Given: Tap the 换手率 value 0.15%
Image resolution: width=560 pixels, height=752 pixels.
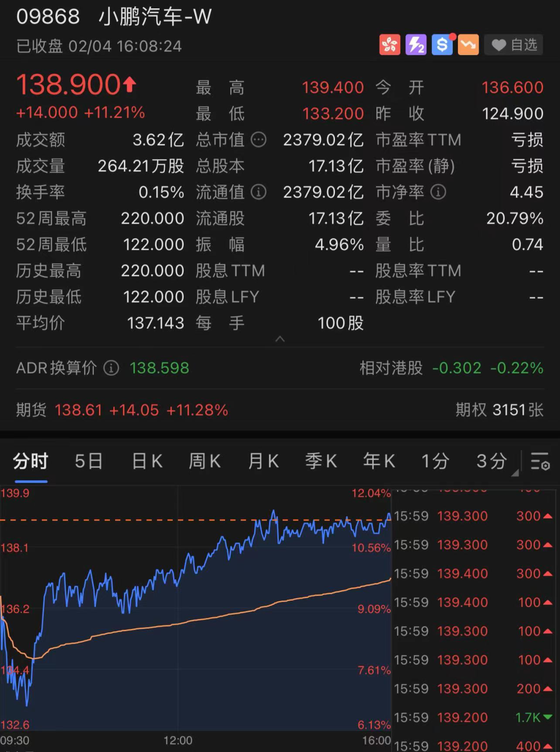Looking at the screenshot, I should pyautogui.click(x=161, y=192).
